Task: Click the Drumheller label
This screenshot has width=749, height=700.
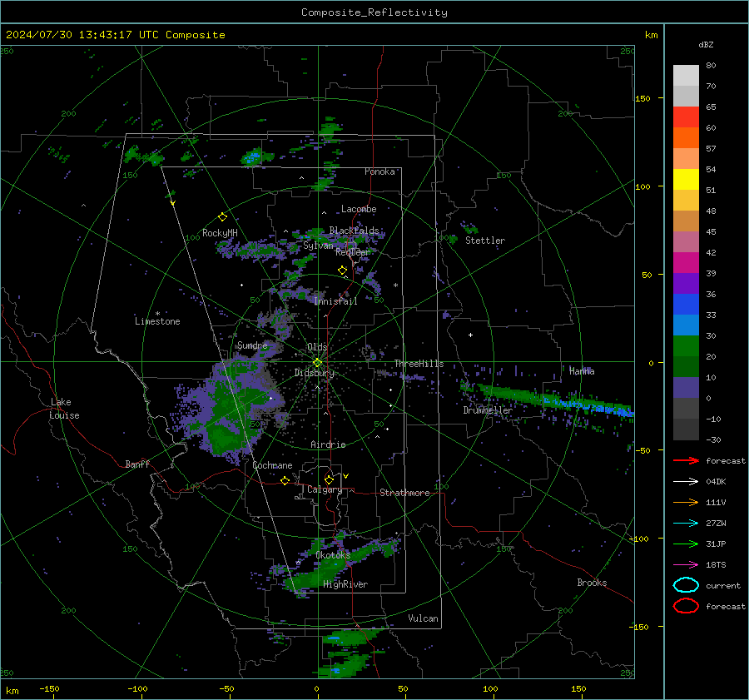Action: click(x=488, y=410)
